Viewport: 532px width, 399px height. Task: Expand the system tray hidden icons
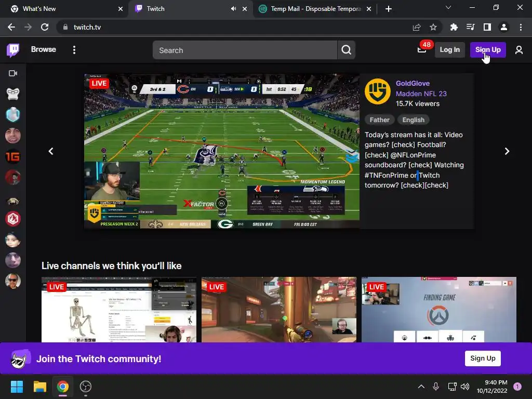click(421, 387)
